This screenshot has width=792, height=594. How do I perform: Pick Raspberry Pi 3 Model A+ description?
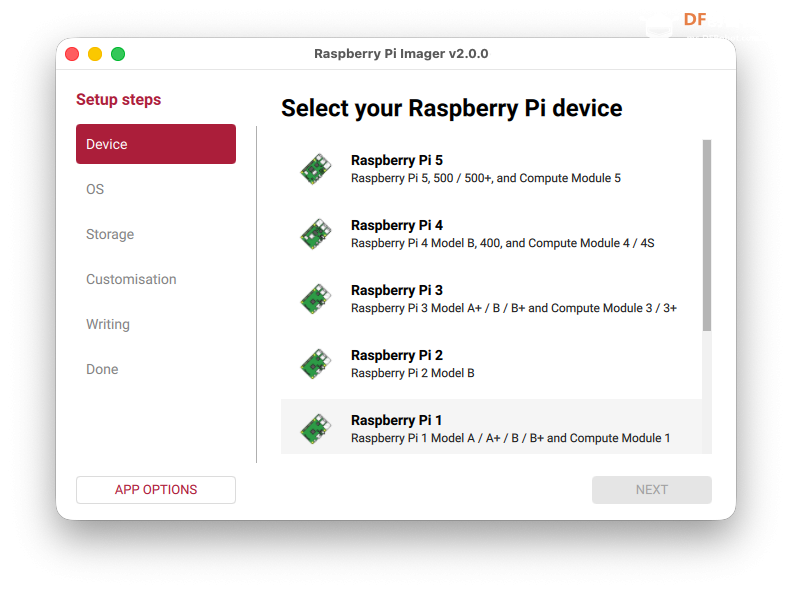(514, 308)
